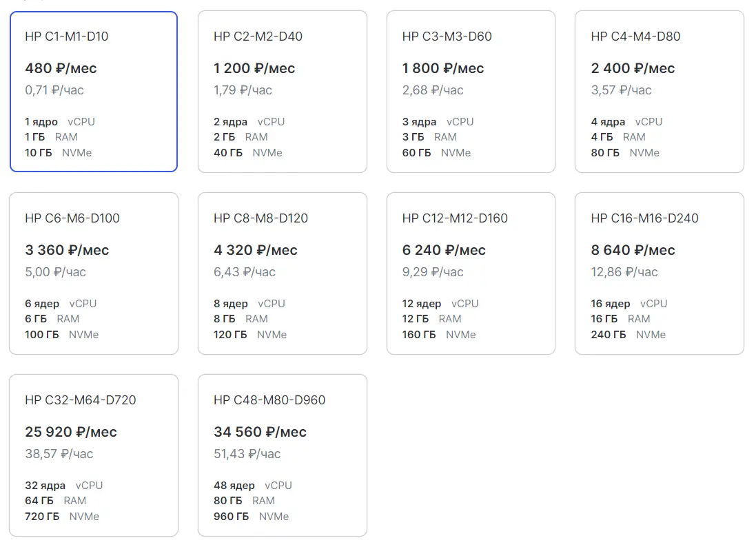The image size is (756, 549).
Task: Click the 2 400 ₽/мес price text
Action: tap(633, 68)
